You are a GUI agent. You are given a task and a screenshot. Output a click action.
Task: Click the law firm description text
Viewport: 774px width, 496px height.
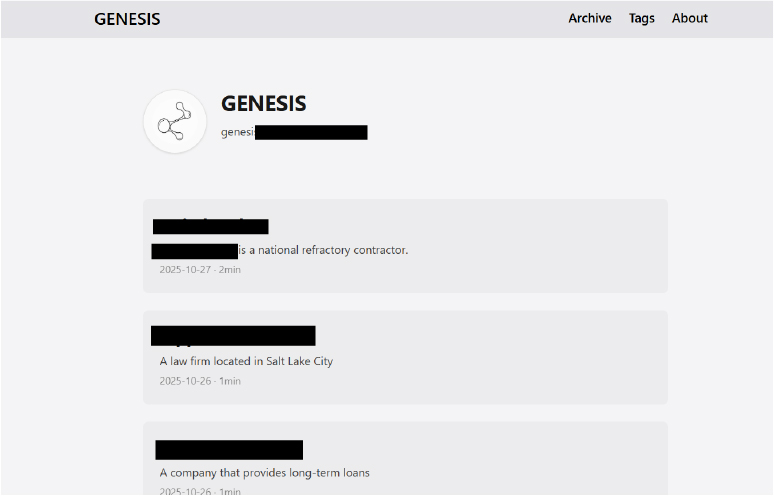click(246, 361)
